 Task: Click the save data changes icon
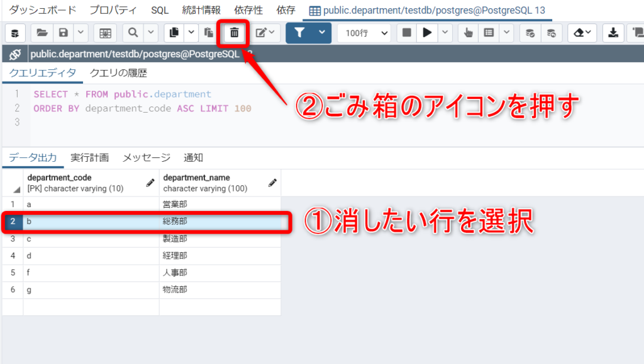point(63,33)
